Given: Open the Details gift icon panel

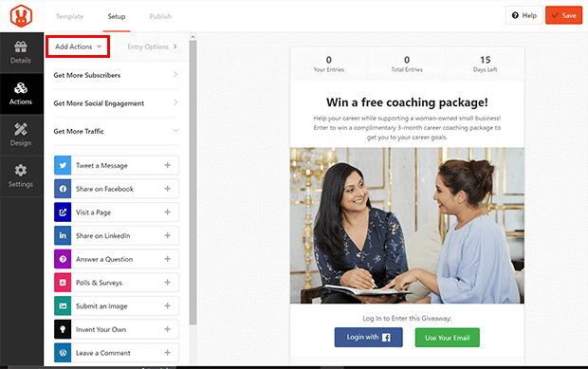Looking at the screenshot, I should [21, 52].
